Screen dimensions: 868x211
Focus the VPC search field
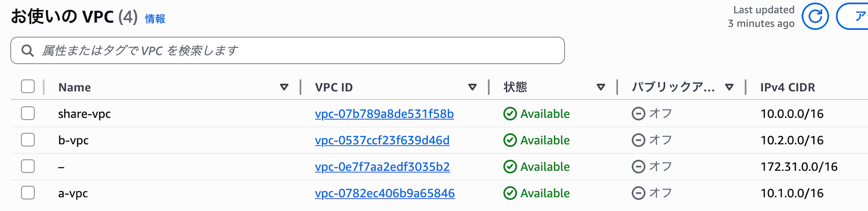[287, 51]
